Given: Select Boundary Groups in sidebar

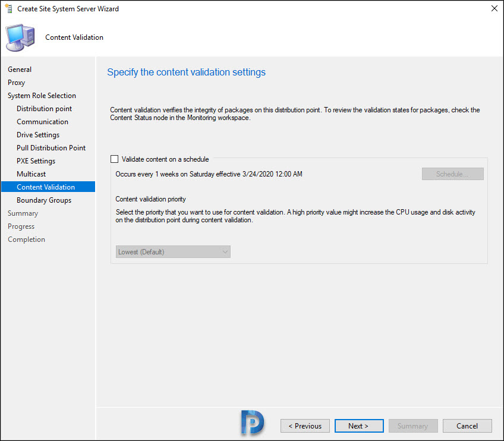Looking at the screenshot, I should [44, 200].
